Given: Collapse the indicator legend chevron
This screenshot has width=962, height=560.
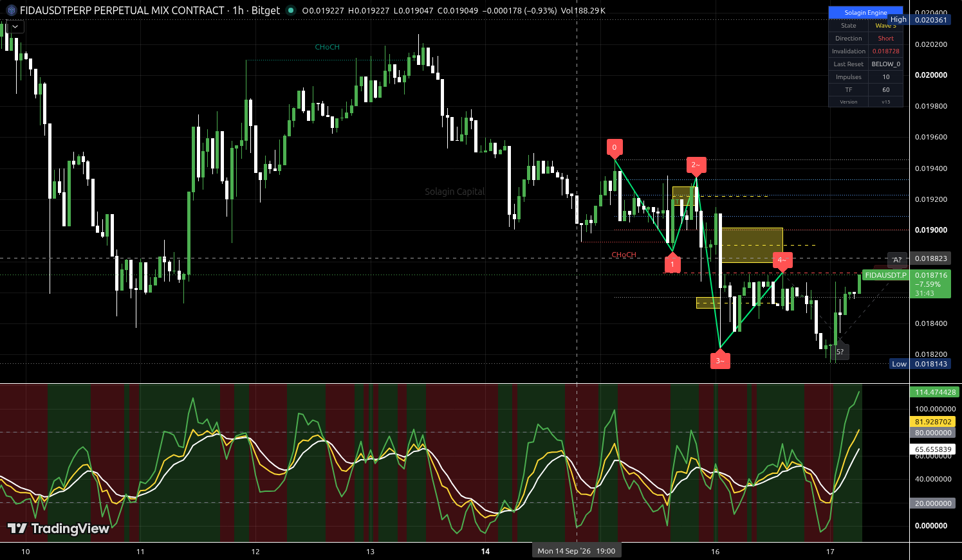Looking at the screenshot, I should coord(15,27).
